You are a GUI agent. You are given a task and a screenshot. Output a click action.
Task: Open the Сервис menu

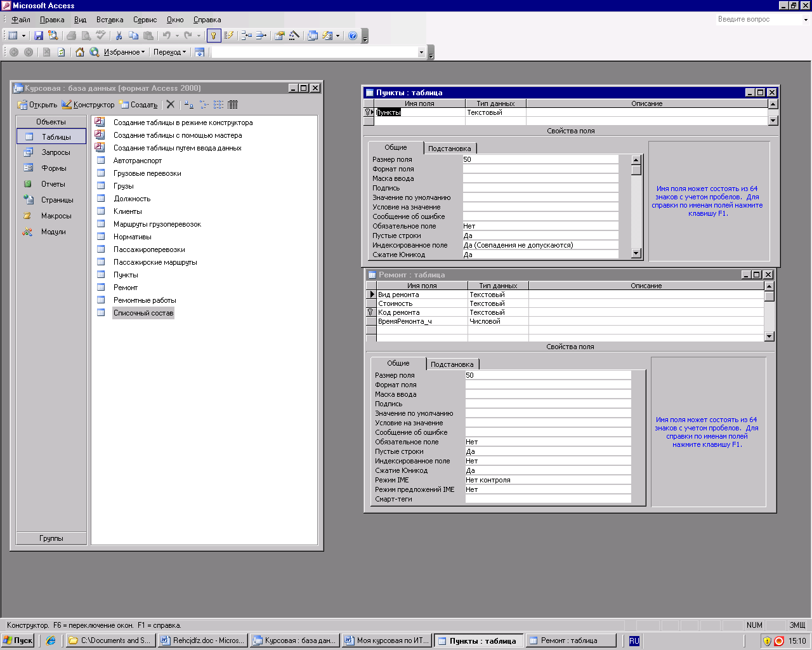pos(145,20)
